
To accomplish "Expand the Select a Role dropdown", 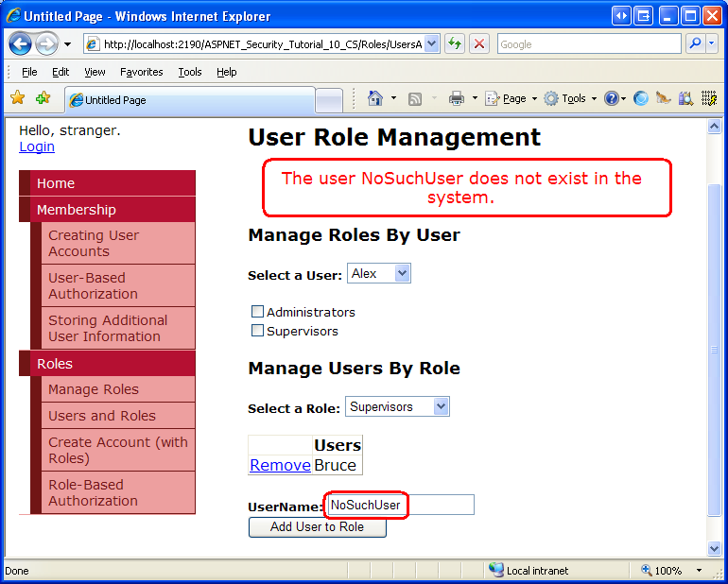I will coord(397,406).
